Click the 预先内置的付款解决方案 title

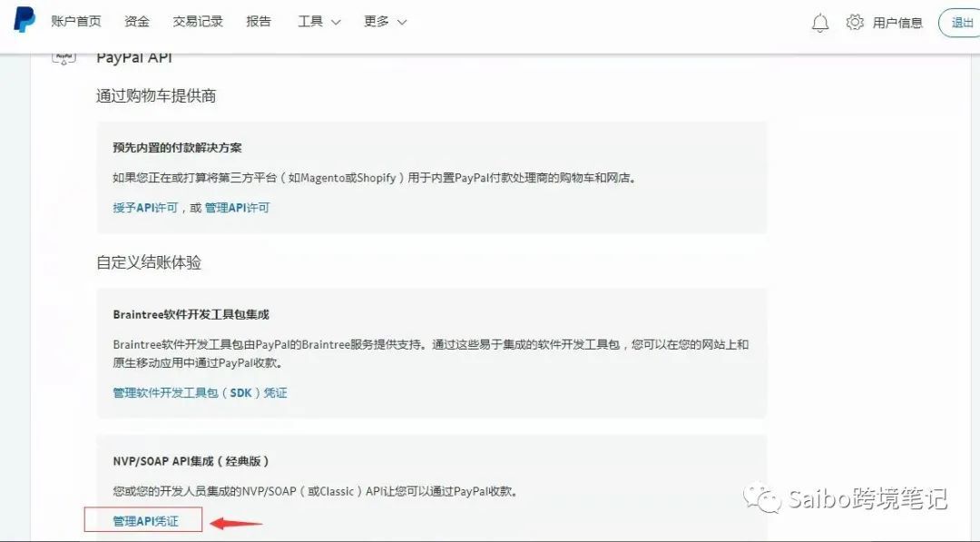(178, 148)
